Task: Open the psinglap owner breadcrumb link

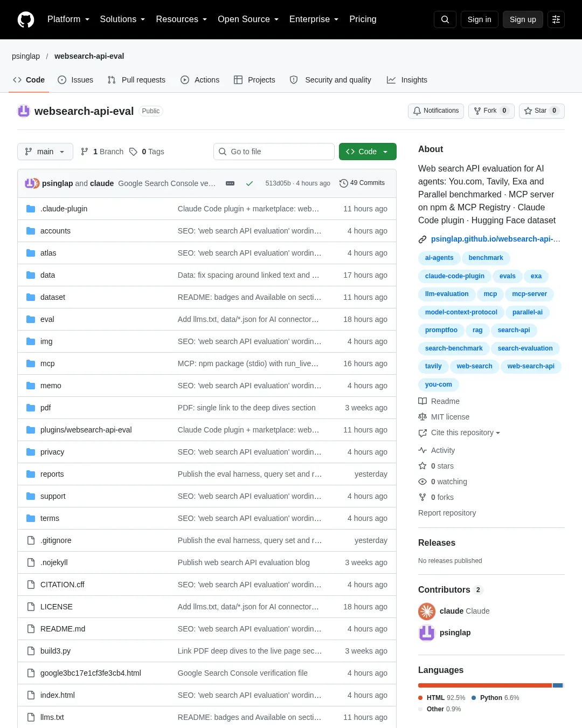Action: tap(26, 56)
